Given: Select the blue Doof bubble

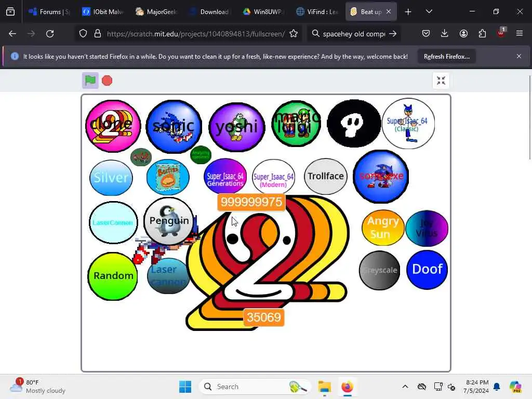Looking at the screenshot, I should coord(427,270).
